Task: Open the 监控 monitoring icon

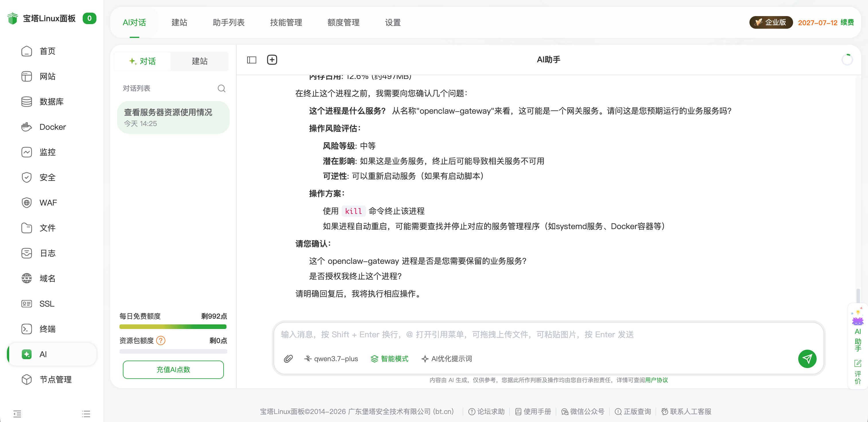Action: 27,152
